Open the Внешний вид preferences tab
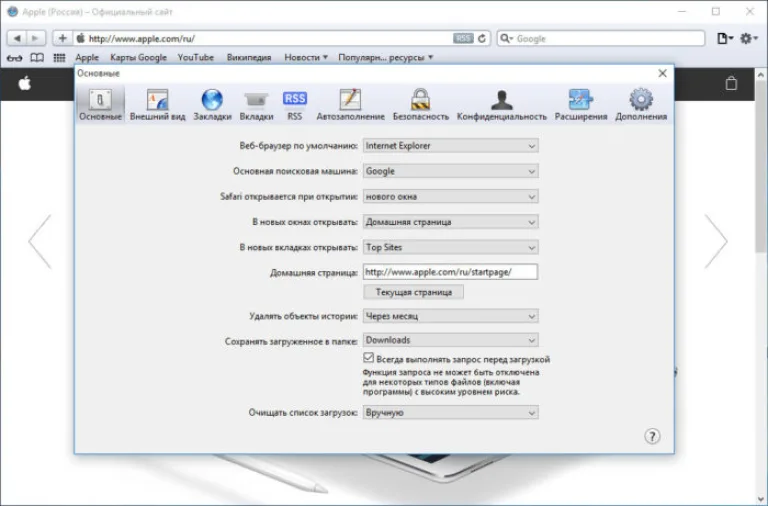 (x=157, y=104)
